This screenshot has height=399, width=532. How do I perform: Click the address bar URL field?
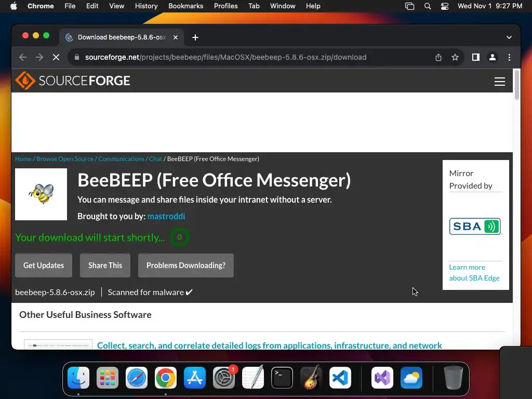[x=225, y=57]
